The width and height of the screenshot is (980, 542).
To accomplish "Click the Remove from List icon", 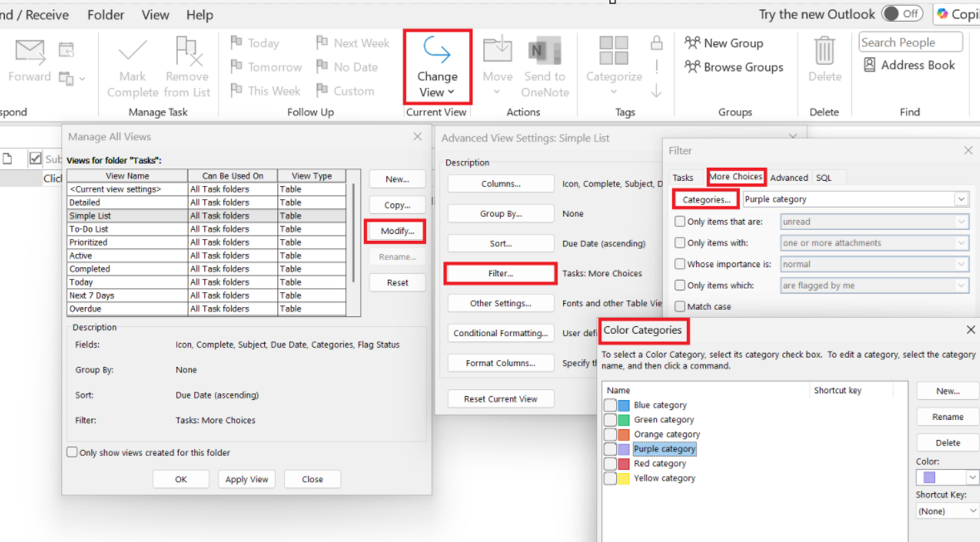I will (188, 51).
